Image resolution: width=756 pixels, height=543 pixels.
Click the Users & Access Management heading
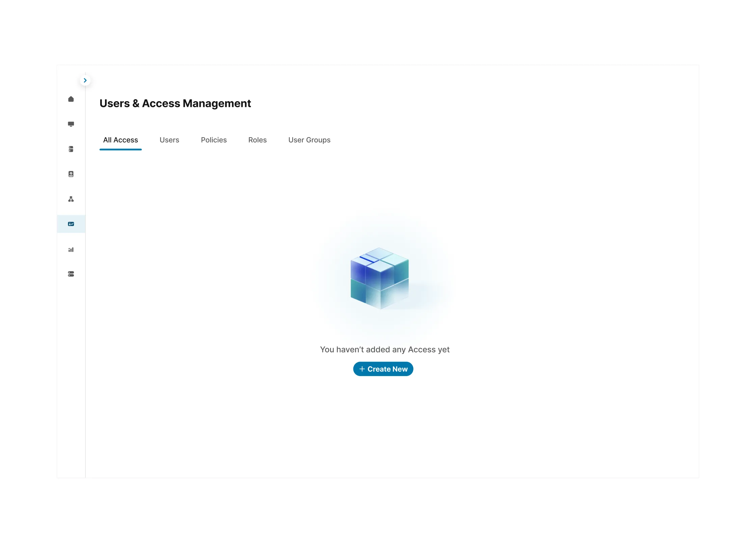tap(175, 103)
